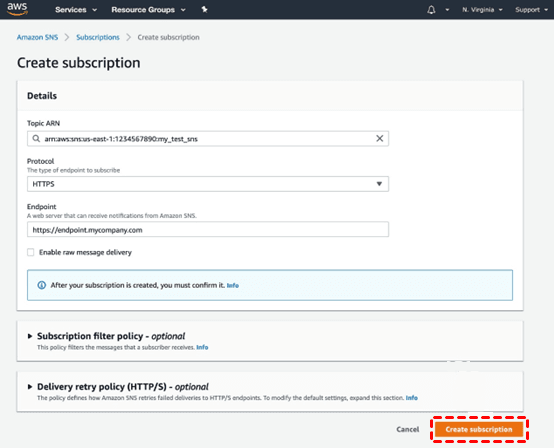Image resolution: width=554 pixels, height=448 pixels.
Task: Open the Services menu
Action: (76, 10)
